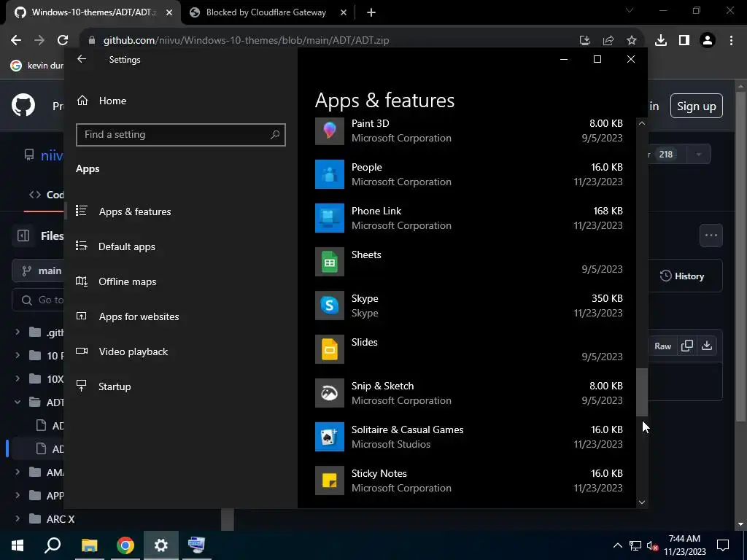Expand the .github folder in file tree
Screen dimensions: 747x560
pos(18,332)
